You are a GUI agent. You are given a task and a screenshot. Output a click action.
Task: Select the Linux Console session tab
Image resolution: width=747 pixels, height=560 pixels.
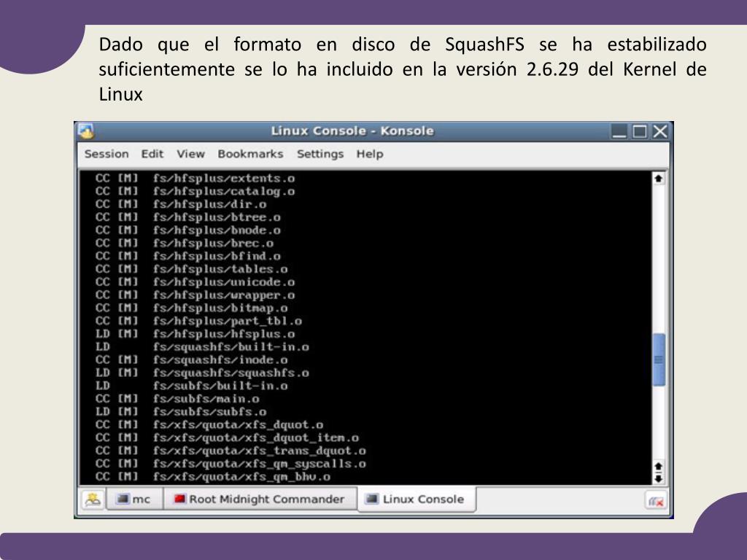415,499
